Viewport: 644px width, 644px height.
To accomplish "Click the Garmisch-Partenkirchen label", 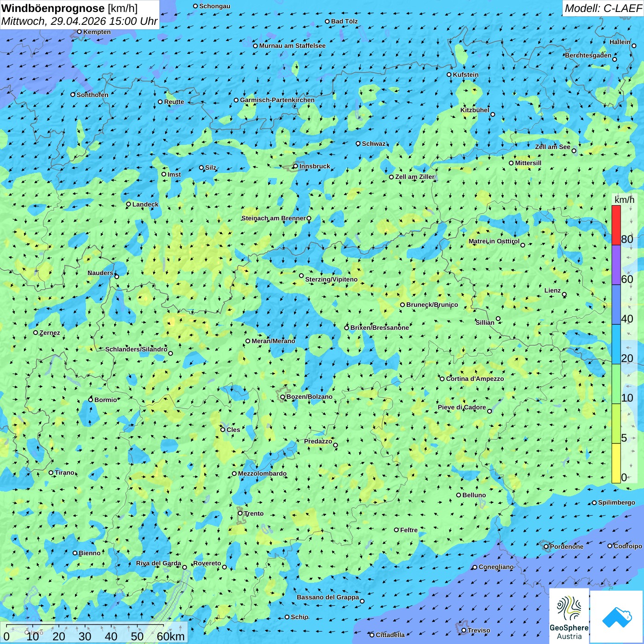I will click(277, 100).
